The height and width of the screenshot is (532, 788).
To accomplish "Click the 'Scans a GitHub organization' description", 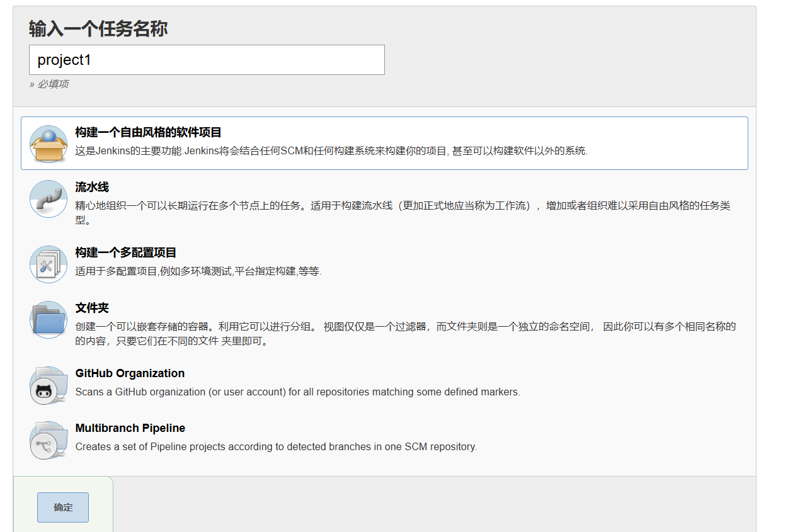I will tap(297, 392).
